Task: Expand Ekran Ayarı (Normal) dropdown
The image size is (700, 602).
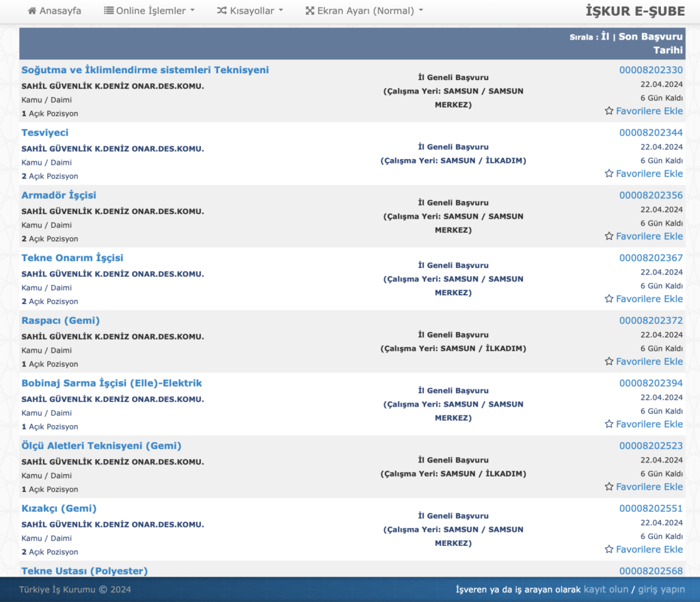Action: 364,11
